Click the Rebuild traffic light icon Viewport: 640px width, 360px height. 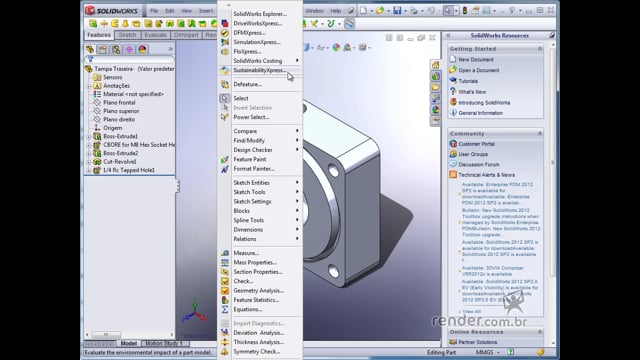point(464,11)
